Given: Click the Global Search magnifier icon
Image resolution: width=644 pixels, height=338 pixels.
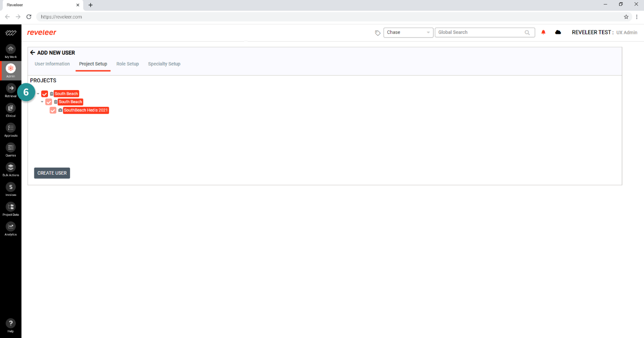Looking at the screenshot, I should [527, 33].
